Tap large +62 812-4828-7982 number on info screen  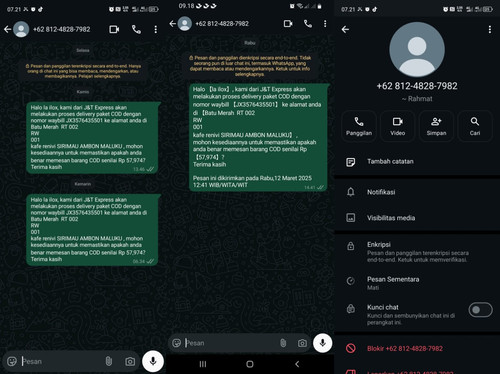[x=417, y=86]
